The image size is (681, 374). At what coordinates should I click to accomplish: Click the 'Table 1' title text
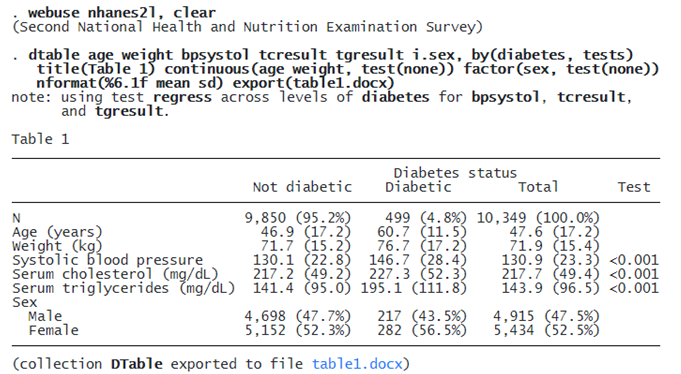[x=40, y=139]
